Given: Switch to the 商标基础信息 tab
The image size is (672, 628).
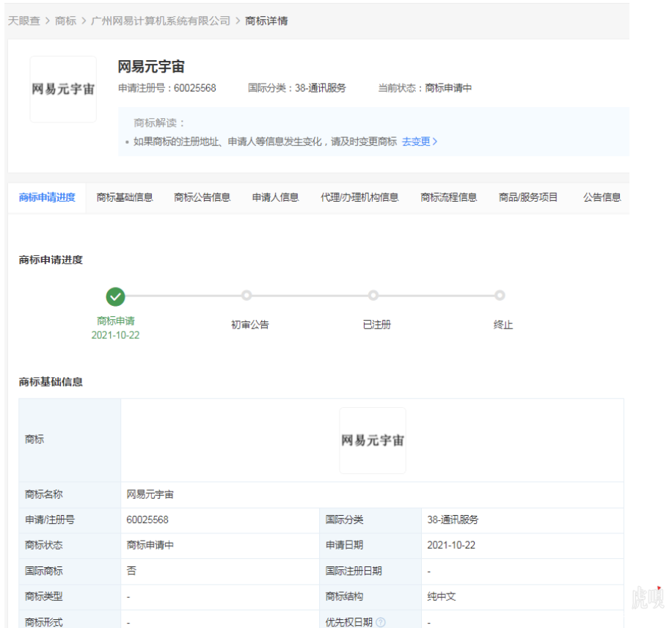Looking at the screenshot, I should tap(125, 197).
